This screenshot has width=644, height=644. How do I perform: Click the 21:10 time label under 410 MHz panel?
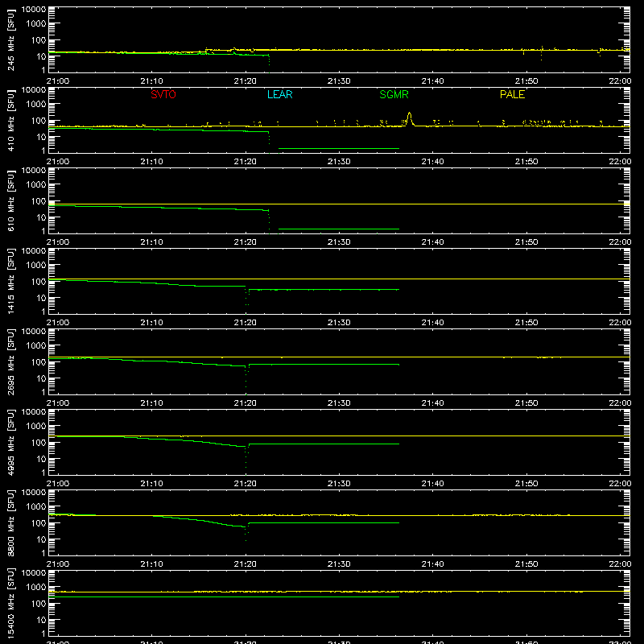(151, 162)
